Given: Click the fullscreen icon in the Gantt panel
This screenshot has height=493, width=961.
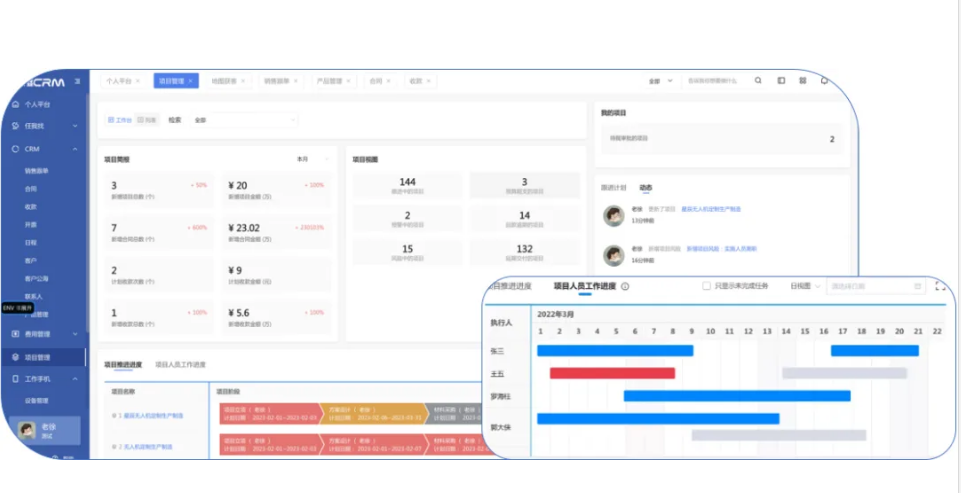Looking at the screenshot, I should tap(941, 286).
